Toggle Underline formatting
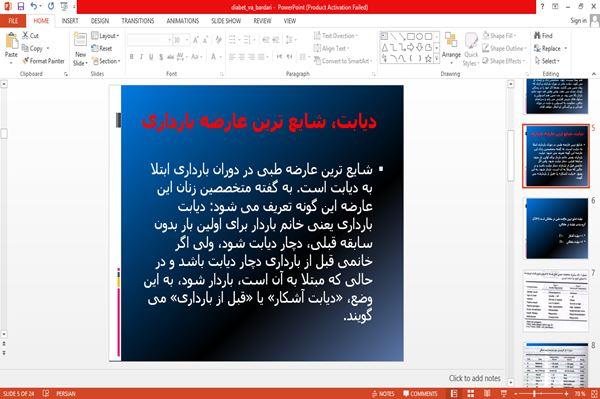The image size is (600, 399). tap(151, 57)
